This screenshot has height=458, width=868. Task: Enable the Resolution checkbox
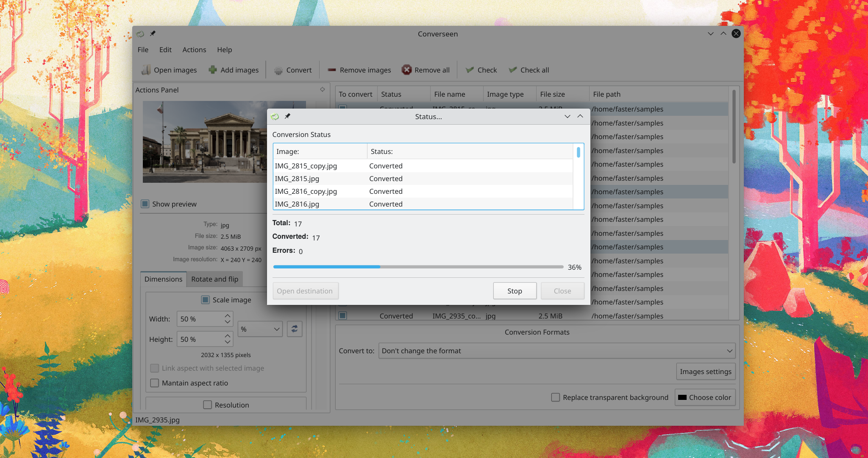pos(207,405)
